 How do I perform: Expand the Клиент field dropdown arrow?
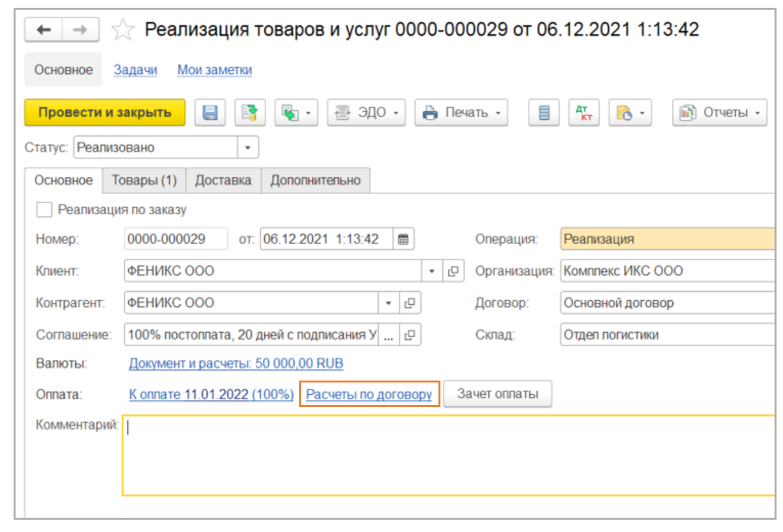point(432,271)
